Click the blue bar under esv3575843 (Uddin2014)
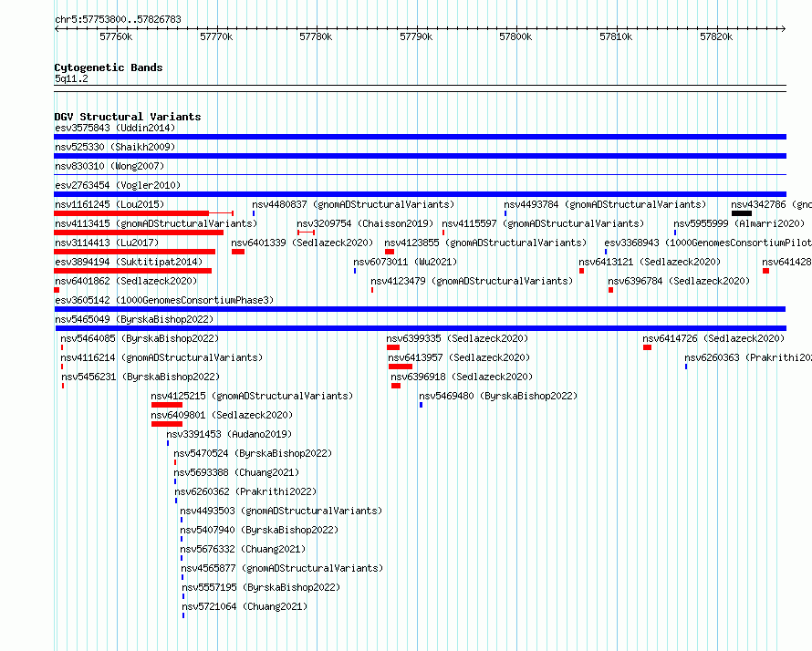 pyautogui.click(x=420, y=137)
